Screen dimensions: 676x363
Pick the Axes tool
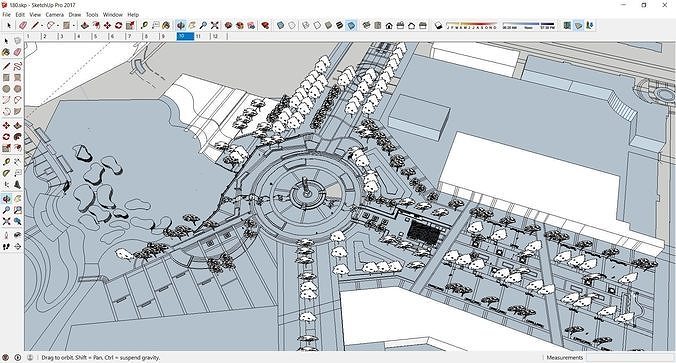pos(6,185)
